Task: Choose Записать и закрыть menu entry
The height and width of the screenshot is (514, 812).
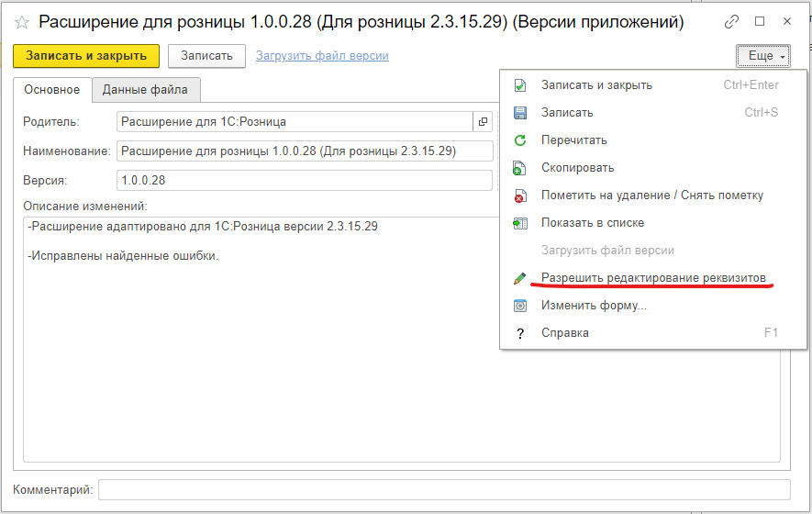Action: pos(653,85)
